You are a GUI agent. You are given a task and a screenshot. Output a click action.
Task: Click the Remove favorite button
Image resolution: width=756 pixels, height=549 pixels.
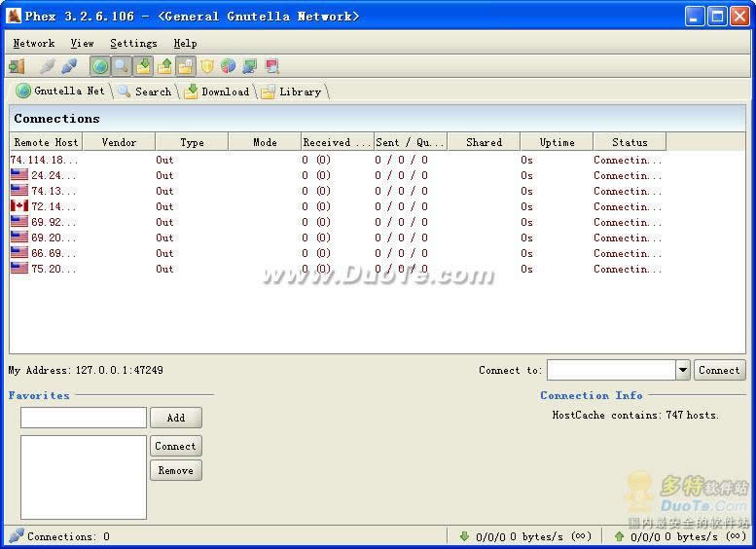(175, 470)
